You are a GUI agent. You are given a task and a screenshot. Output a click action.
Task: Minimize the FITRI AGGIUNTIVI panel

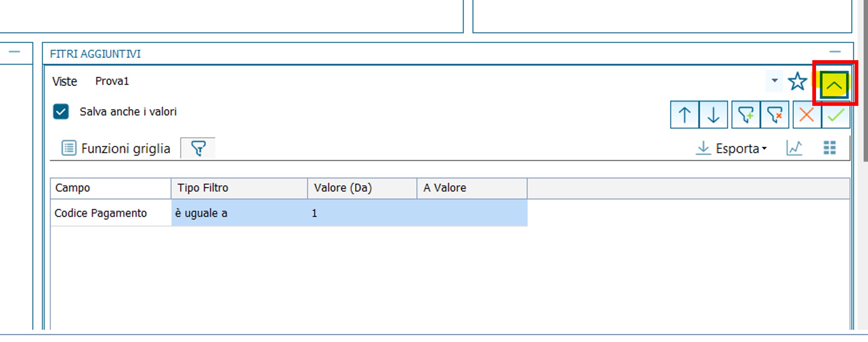pyautogui.click(x=835, y=52)
